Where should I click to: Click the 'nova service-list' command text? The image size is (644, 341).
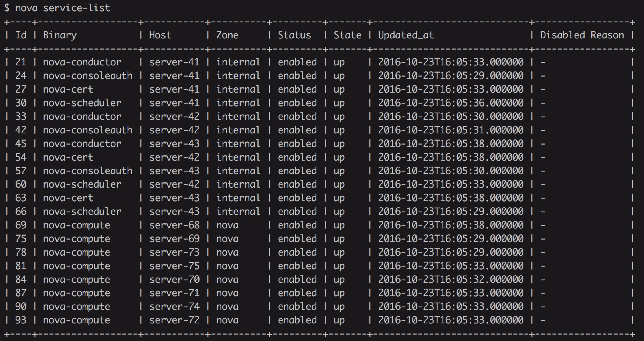click(62, 8)
